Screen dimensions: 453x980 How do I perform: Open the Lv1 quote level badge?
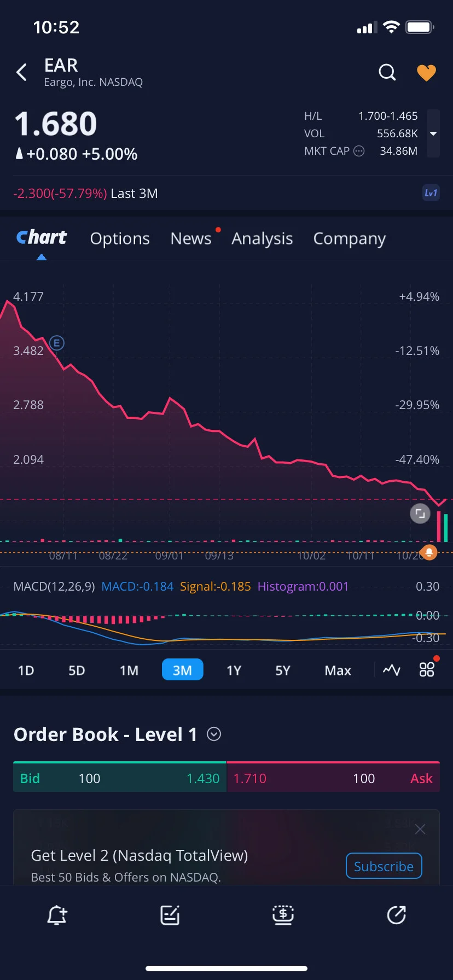(431, 193)
